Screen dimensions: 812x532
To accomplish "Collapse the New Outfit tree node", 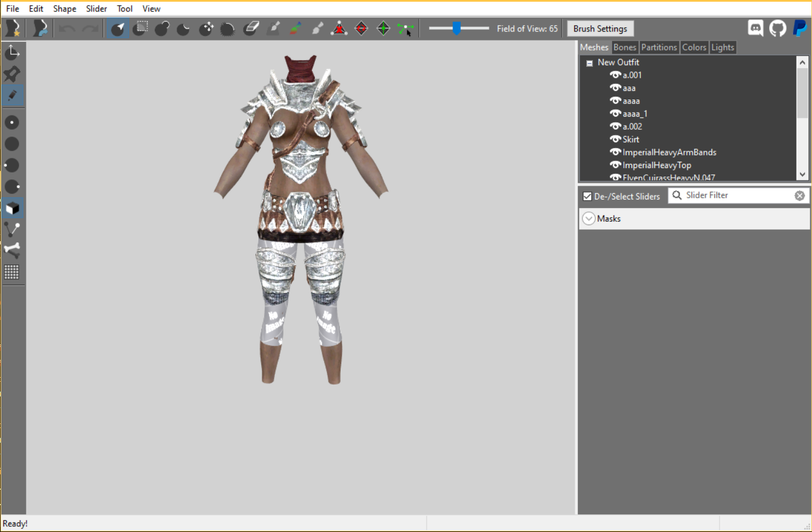I will [589, 63].
